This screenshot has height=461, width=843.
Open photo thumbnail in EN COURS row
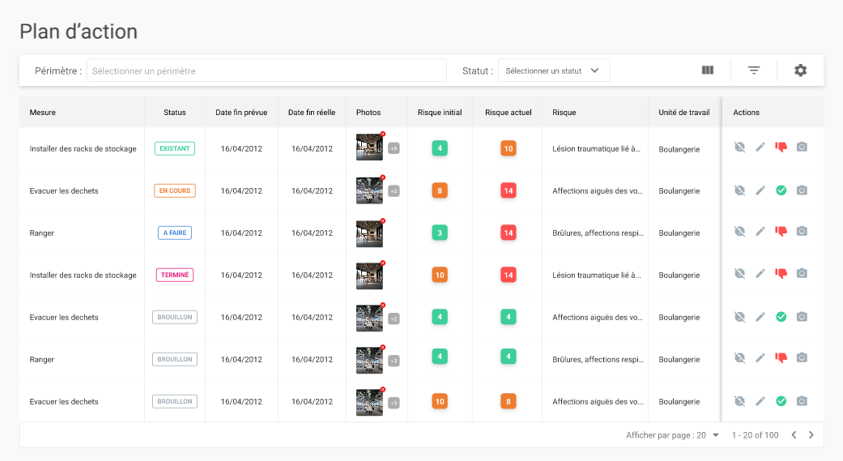click(369, 190)
